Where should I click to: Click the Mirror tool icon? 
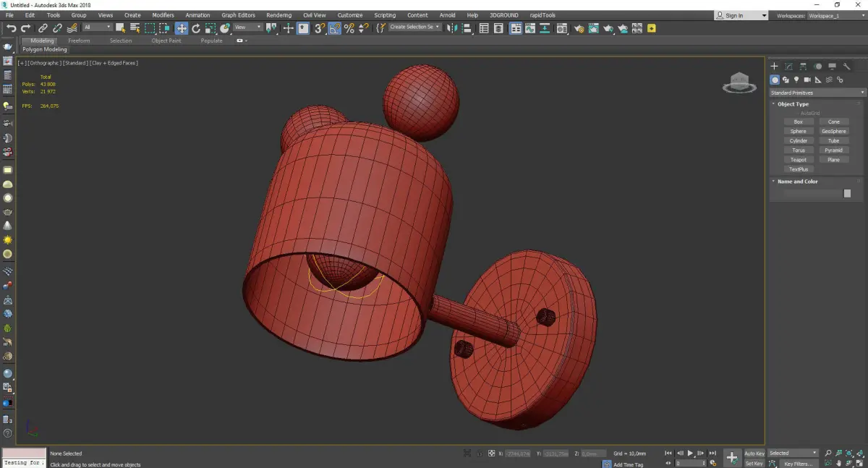pyautogui.click(x=451, y=28)
